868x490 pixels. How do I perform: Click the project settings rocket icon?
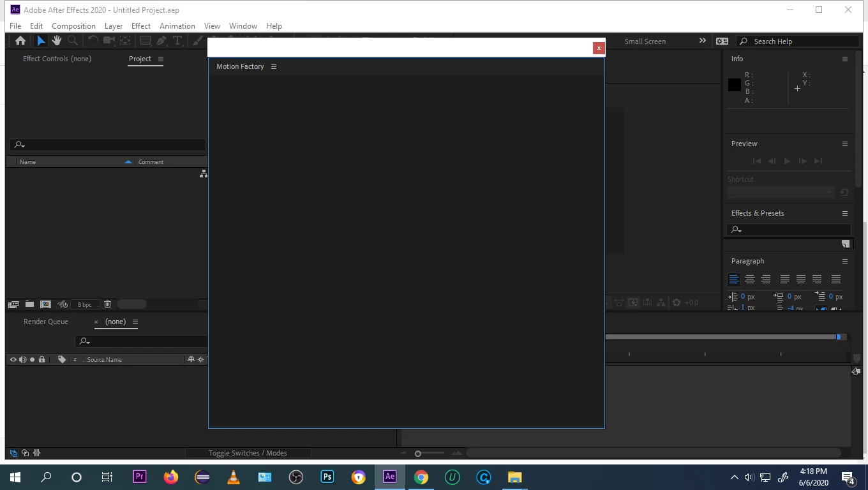coord(63,304)
